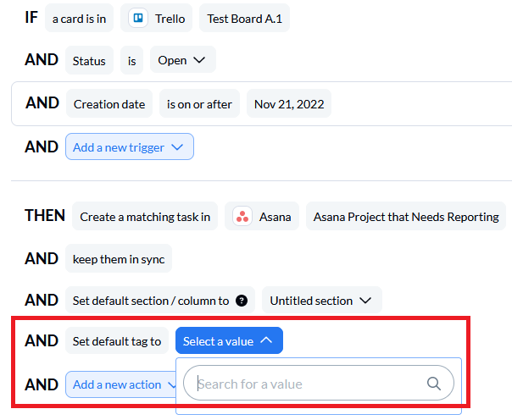This screenshot has height=420, width=512.
Task: Open the Status value Open dropdown
Action: [183, 60]
